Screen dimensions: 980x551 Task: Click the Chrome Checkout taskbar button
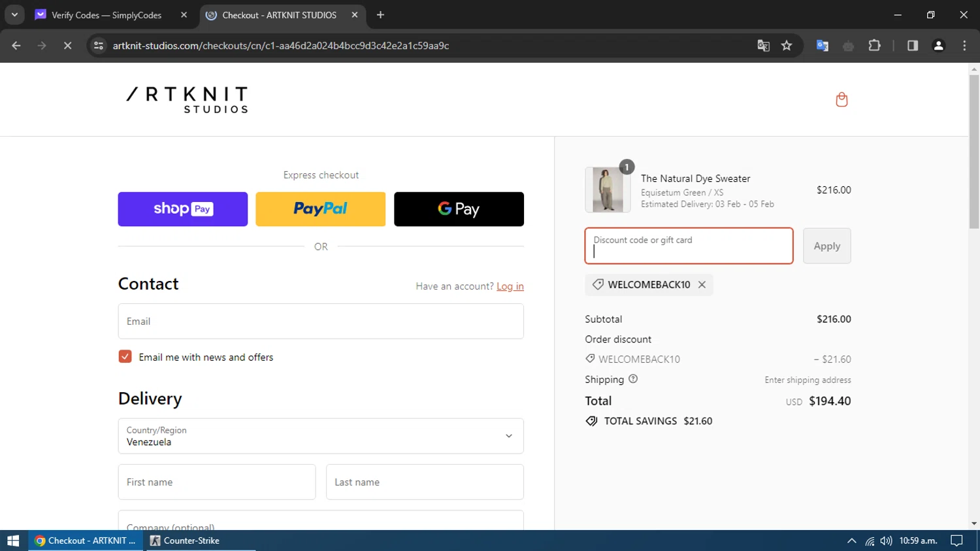pos(87,541)
